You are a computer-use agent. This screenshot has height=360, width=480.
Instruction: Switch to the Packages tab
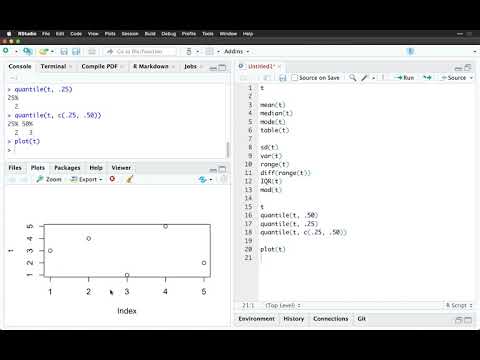coord(67,168)
